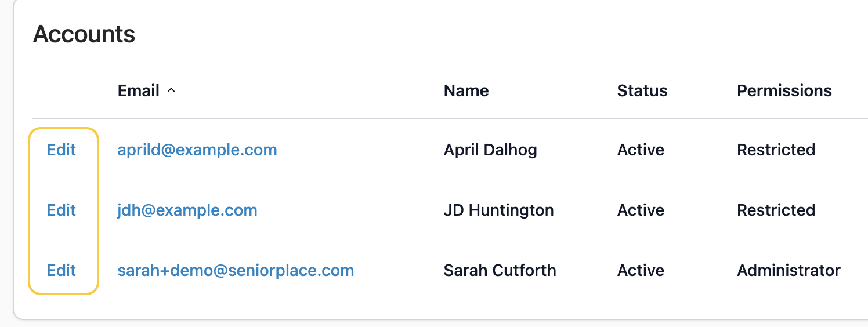Sort accounts by the Status column header
868x327 pixels.
[x=642, y=91]
